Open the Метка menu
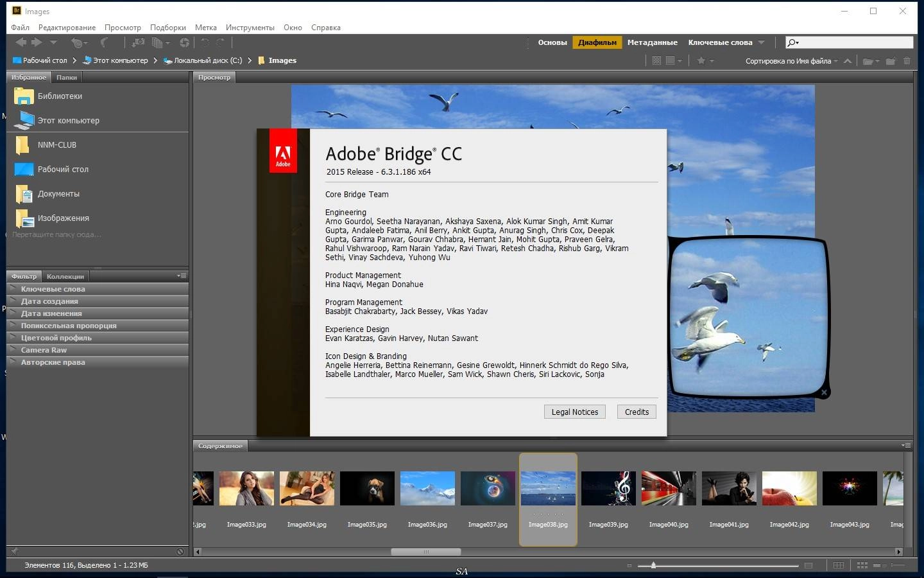Screen dimensions: 924x578 206,28
